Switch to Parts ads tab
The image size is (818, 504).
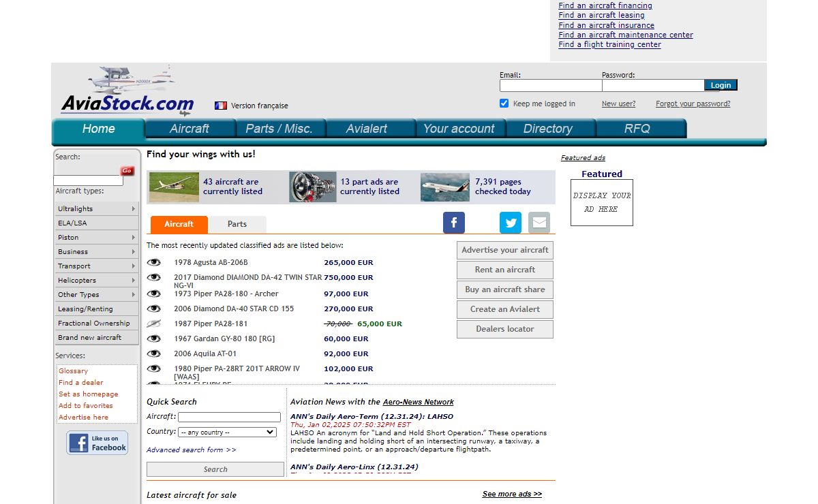tap(237, 224)
